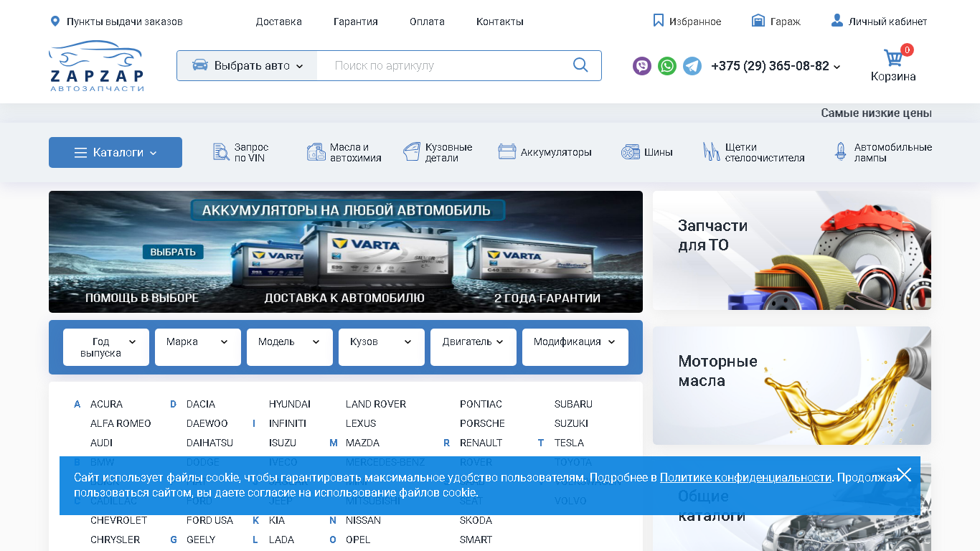Select PORSCHE brand
Screen dimensions: 980x551
tap(482, 423)
